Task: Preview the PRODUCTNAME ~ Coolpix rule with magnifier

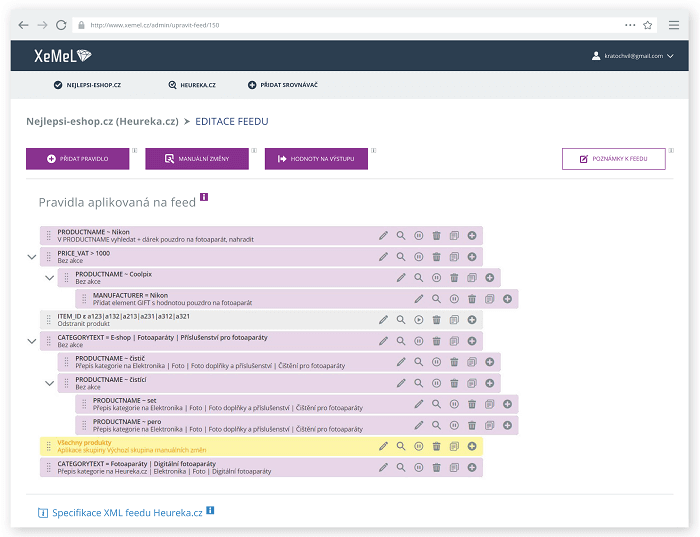Action: pyautogui.click(x=418, y=278)
